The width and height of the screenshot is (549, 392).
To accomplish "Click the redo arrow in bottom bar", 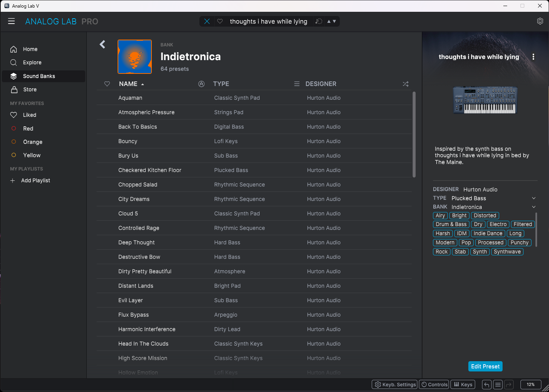I will [509, 384].
